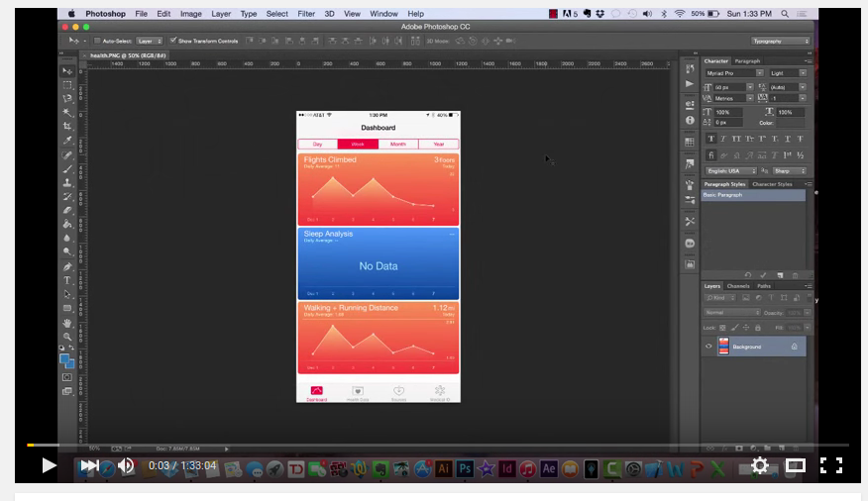The height and width of the screenshot is (501, 868).
Task: Toggle the Auto-Select checkbox
Action: coord(97,41)
